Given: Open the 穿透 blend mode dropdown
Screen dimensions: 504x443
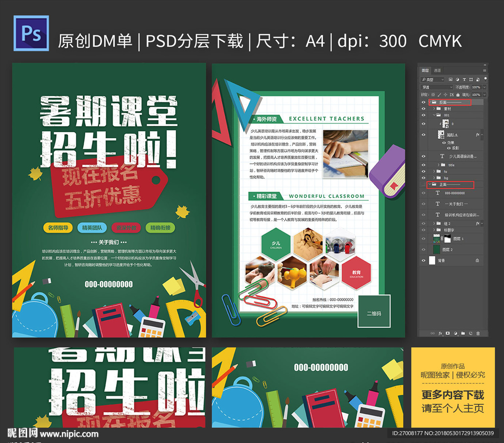Looking at the screenshot, I should (437, 87).
